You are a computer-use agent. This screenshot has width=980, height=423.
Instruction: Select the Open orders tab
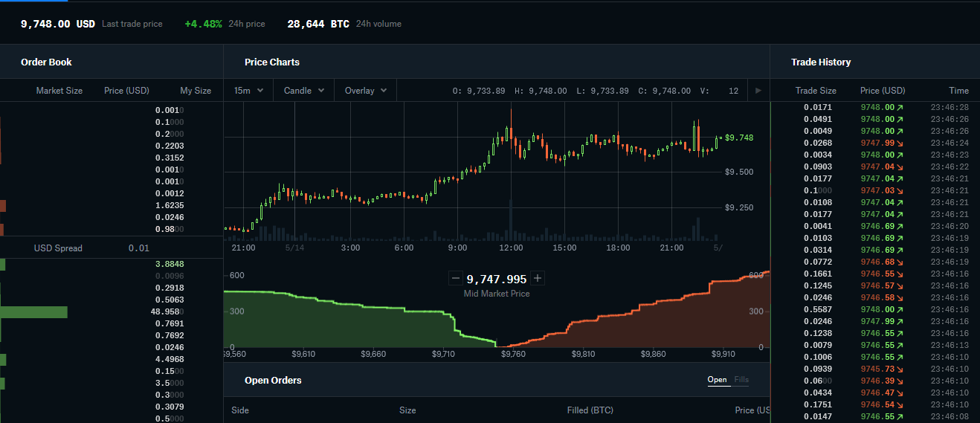coord(717,380)
